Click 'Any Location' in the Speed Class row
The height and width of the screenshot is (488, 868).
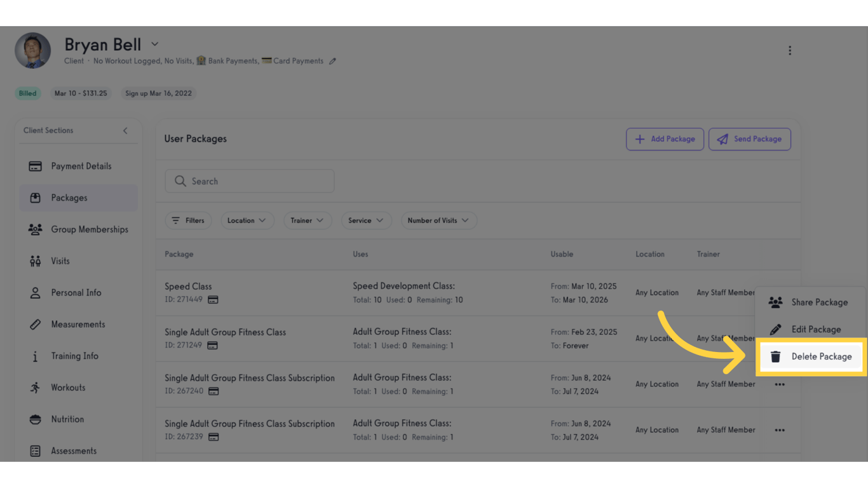tap(657, 293)
